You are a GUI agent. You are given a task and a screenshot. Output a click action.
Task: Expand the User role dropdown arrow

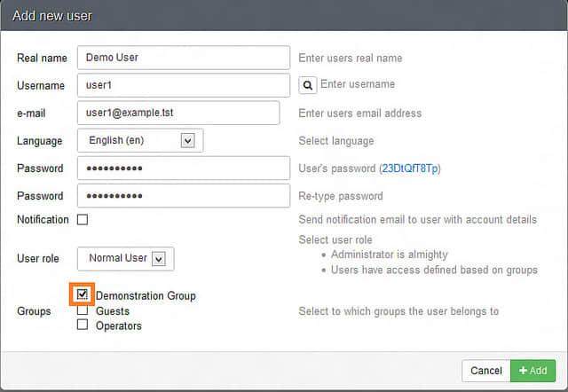[159, 259]
